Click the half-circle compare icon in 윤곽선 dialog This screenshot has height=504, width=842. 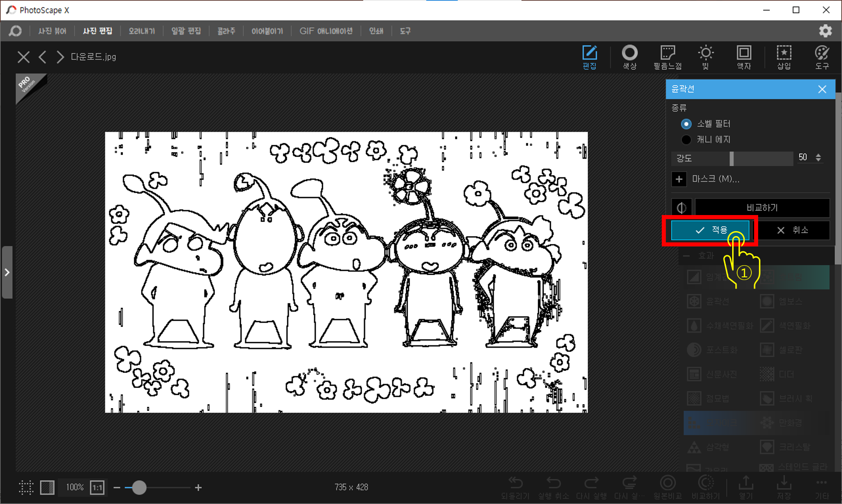[x=681, y=208]
